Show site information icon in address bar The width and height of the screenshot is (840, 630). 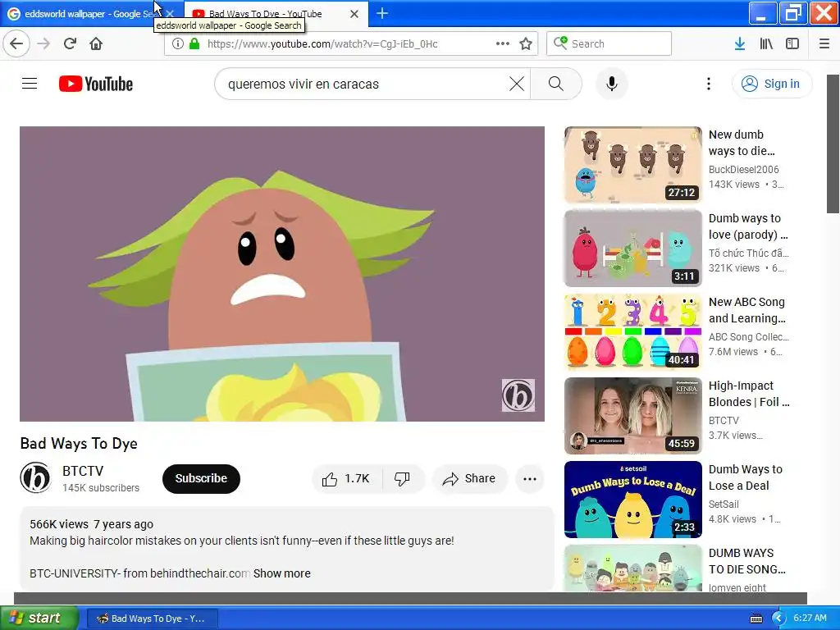[178, 43]
